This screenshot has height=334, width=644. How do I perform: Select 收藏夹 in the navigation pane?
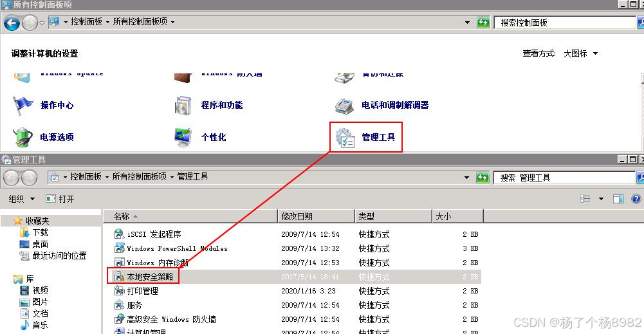(37, 221)
